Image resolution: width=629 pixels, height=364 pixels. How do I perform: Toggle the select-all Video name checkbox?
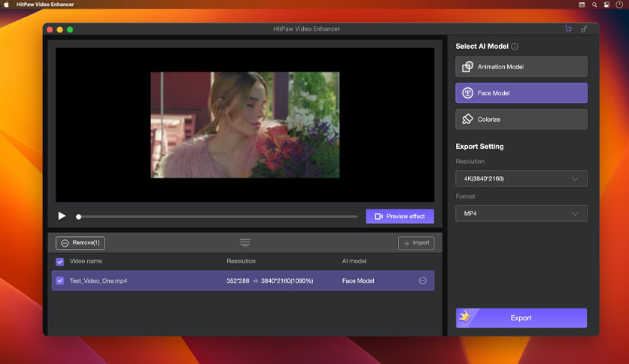coord(59,262)
